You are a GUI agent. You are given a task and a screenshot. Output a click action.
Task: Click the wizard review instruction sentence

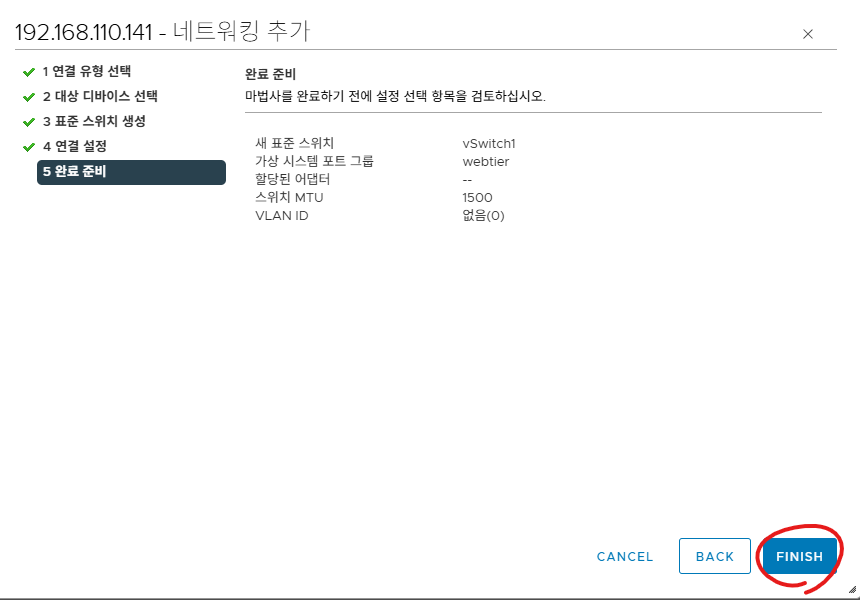[395, 97]
